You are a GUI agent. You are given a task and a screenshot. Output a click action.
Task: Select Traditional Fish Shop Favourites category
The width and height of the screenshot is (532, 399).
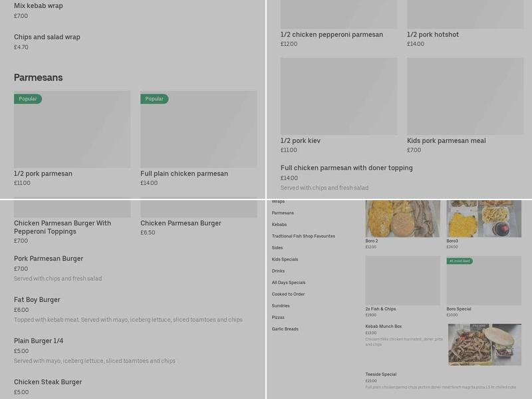coord(303,236)
